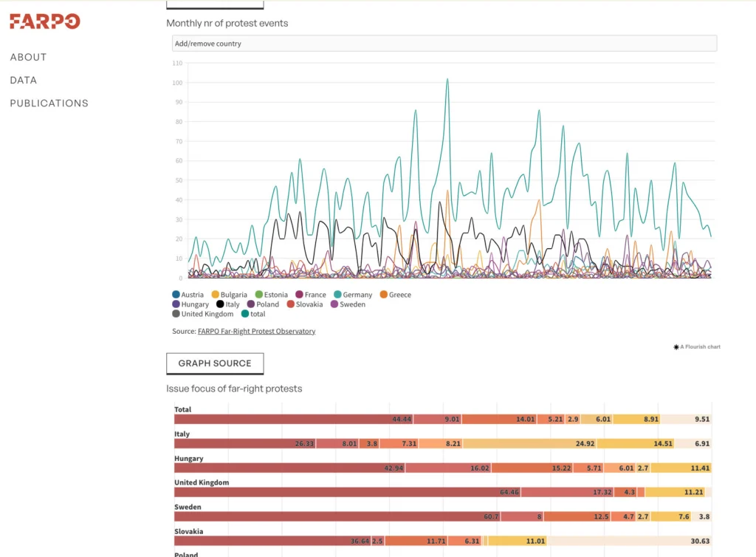
Task: Click the FARPO logo
Action: coord(44,21)
